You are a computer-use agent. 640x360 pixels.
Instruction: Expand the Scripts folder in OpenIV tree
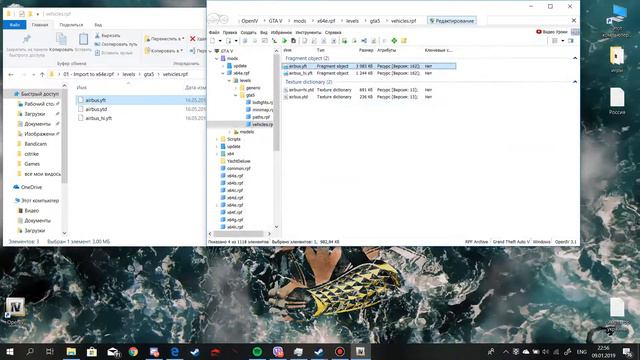tap(217, 139)
